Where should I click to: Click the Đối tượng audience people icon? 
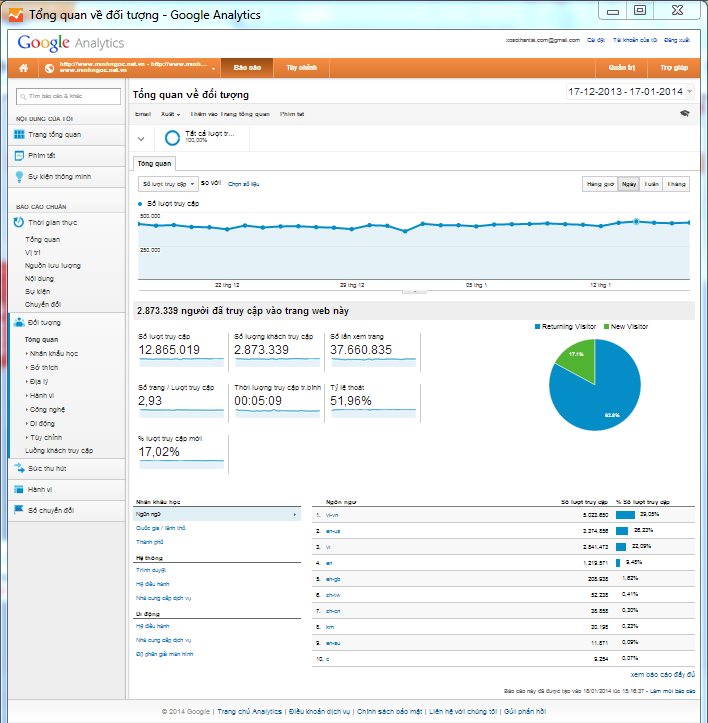point(19,322)
